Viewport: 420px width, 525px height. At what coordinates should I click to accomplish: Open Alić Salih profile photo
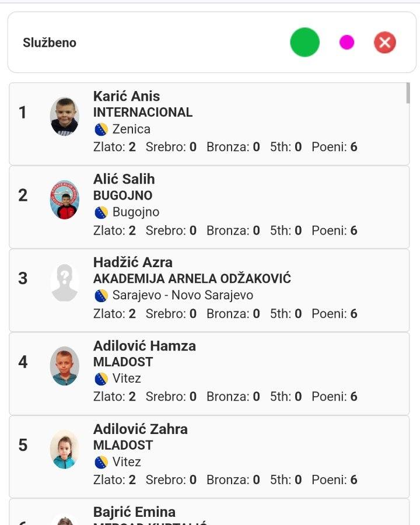(x=64, y=199)
